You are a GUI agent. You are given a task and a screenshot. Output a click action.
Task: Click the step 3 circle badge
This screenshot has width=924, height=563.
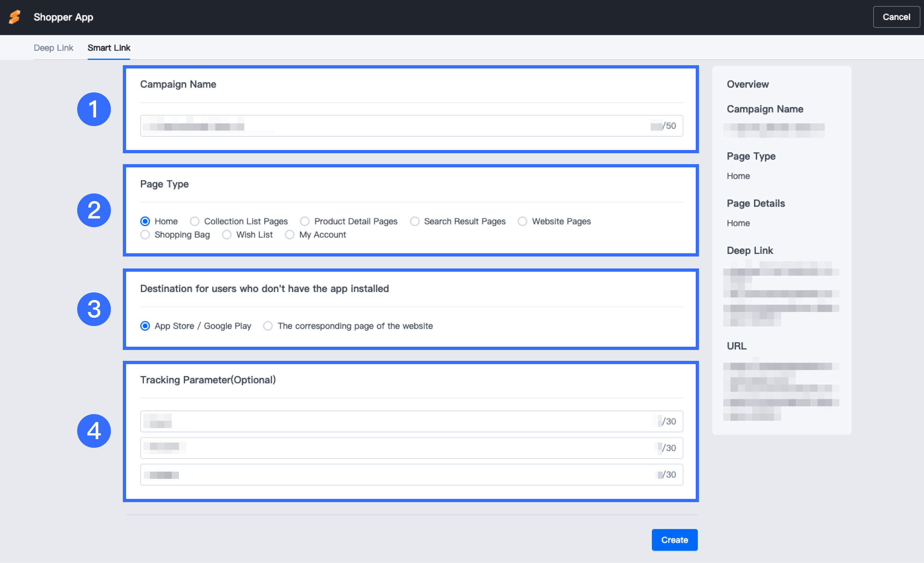94,309
